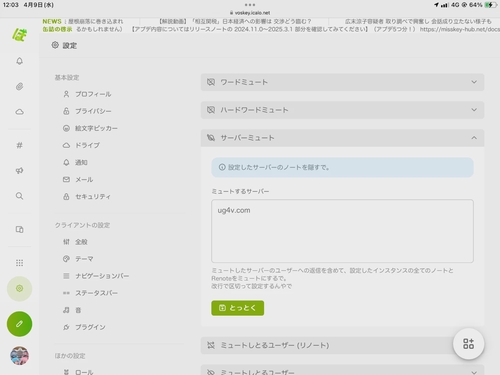The width and height of the screenshot is (500, 375).
Task: Expand the ミュートしとるユーザー section at bottom
Action: click(x=342, y=371)
